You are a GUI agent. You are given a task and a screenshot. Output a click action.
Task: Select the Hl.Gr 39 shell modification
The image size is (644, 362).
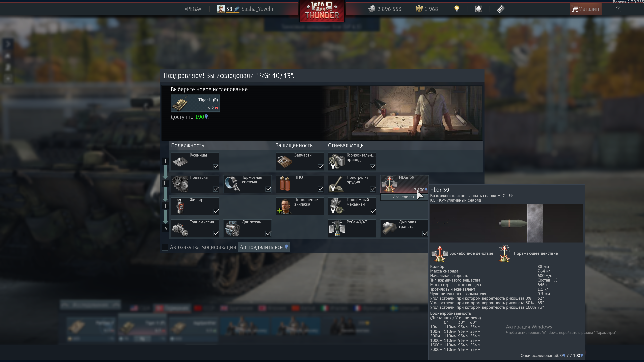click(404, 184)
